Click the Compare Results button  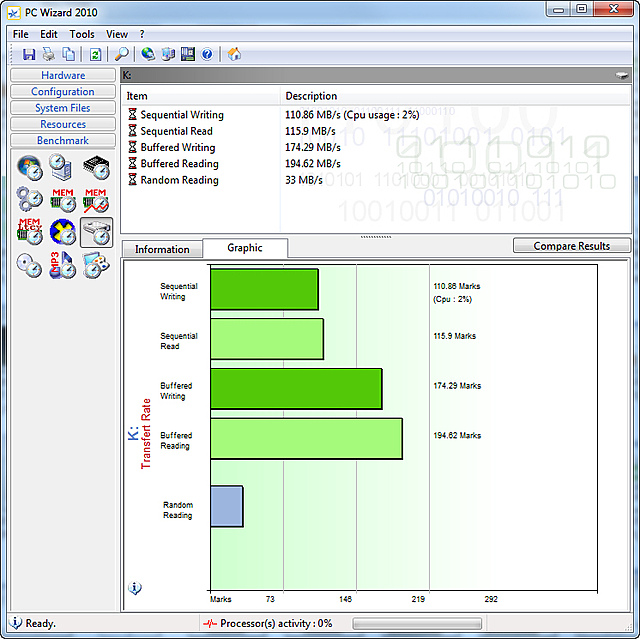point(571,246)
